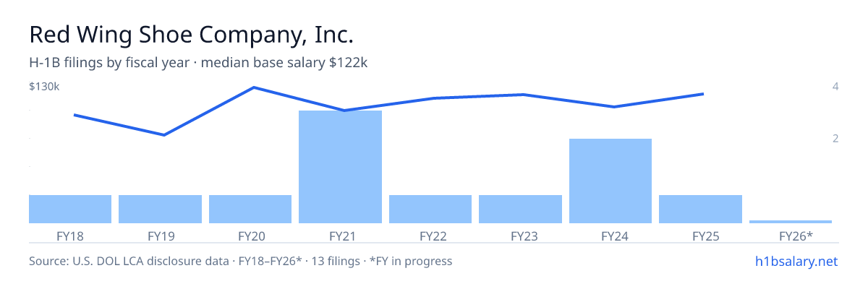Click the FY25 filings bar
Image resolution: width=868 pixels, height=289 pixels.
point(700,209)
